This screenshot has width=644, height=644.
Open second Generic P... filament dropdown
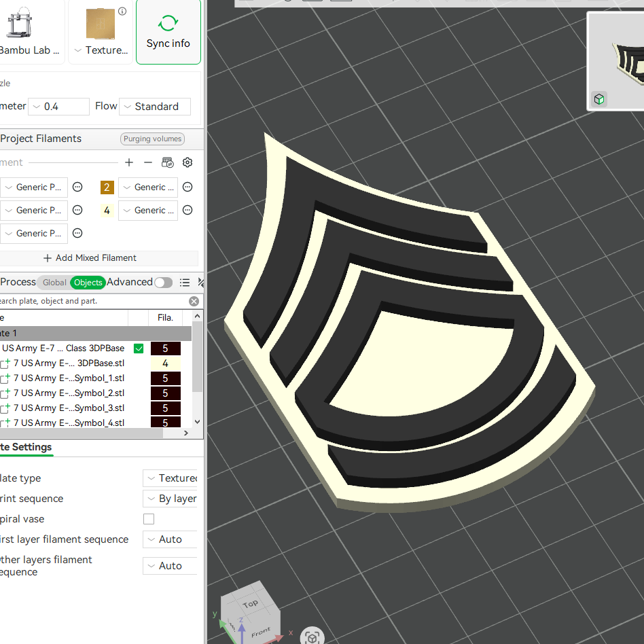click(x=34, y=211)
